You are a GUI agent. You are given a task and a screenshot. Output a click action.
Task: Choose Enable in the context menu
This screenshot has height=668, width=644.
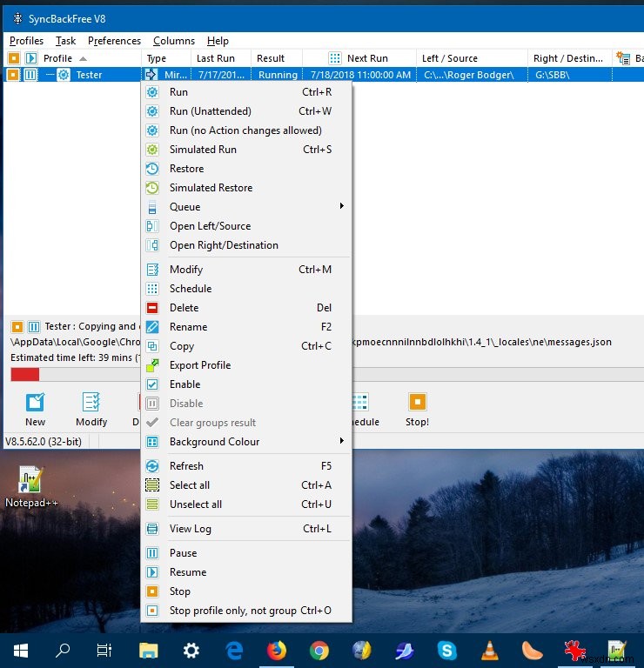pyautogui.click(x=184, y=384)
